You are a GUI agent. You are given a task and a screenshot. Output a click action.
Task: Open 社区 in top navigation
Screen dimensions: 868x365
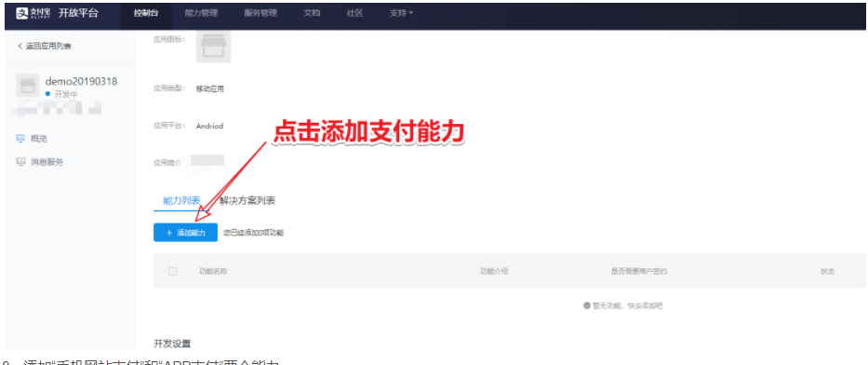pyautogui.click(x=354, y=13)
